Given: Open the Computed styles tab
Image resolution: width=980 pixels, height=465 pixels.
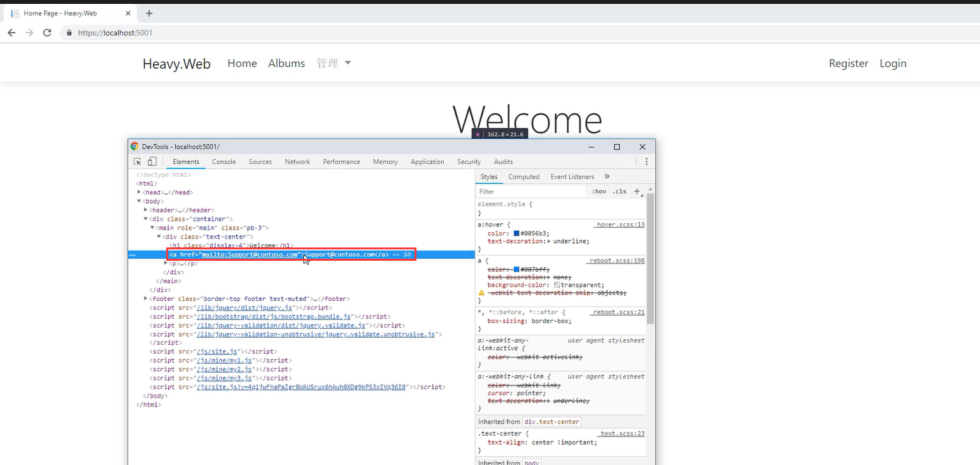Looking at the screenshot, I should [523, 177].
